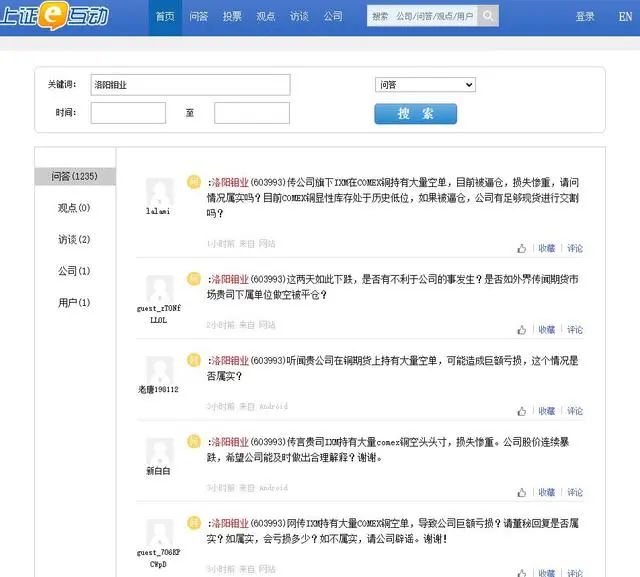Click 收藏 on 老唐198112's question
The height and width of the screenshot is (577, 640).
[x=547, y=411]
